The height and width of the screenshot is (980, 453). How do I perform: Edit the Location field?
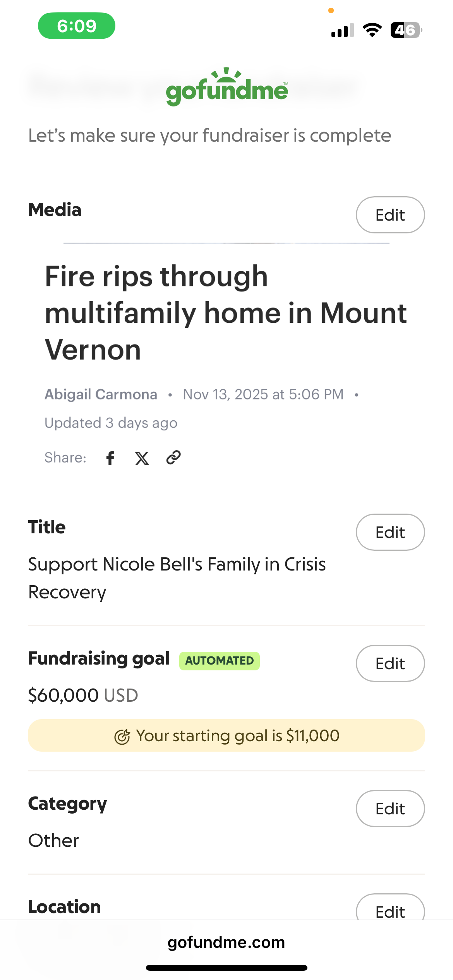390,910
